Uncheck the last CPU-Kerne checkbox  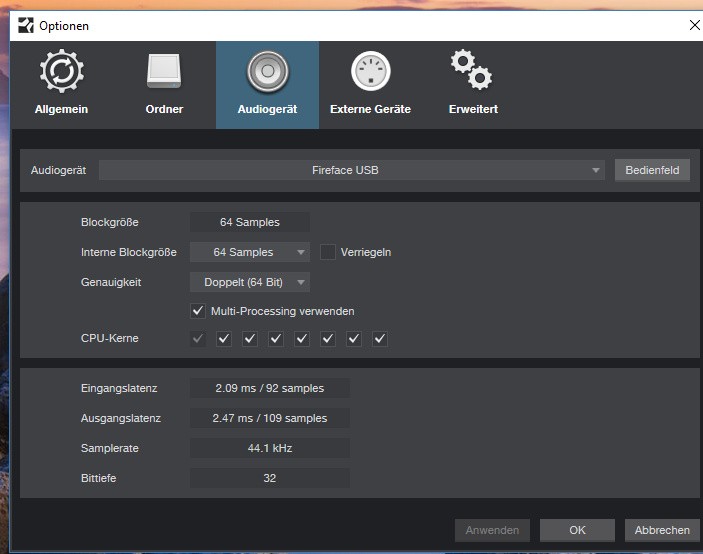click(380, 339)
